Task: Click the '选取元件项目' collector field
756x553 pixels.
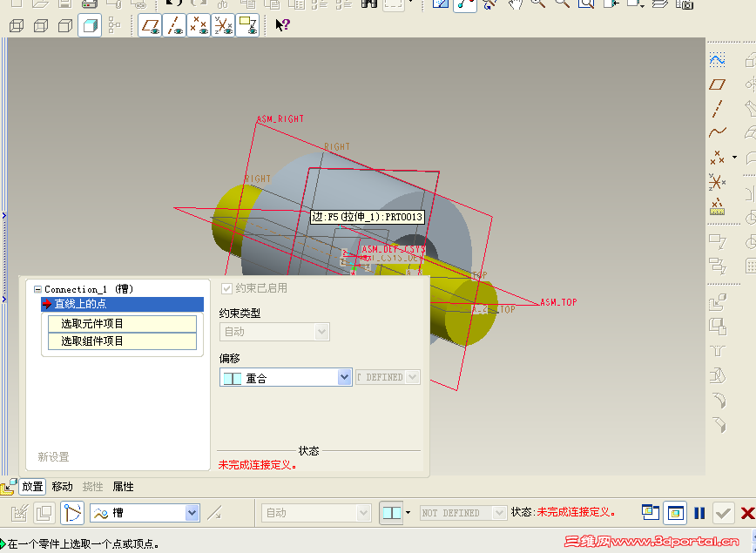Action: [123, 323]
